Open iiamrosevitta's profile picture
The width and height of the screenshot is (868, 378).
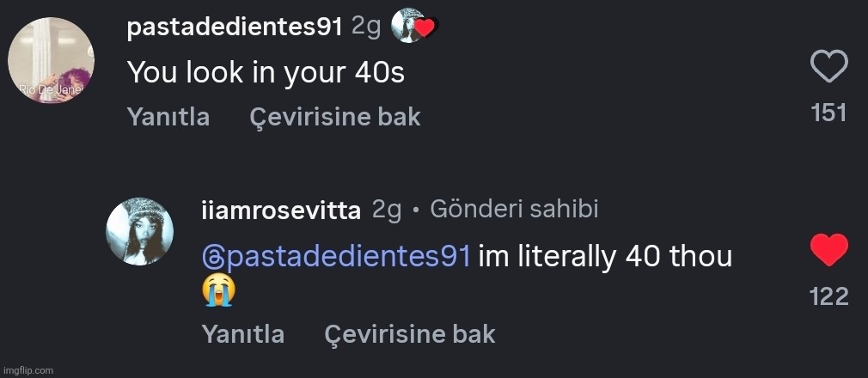click(x=139, y=230)
